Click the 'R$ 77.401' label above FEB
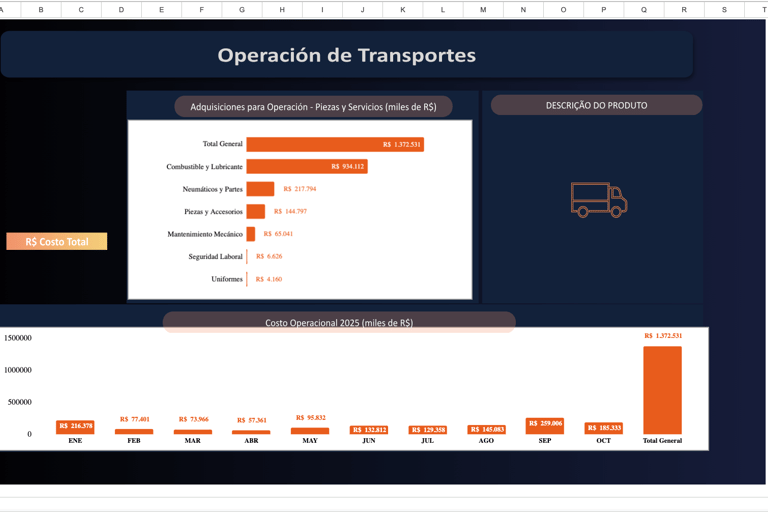The height and width of the screenshot is (512, 768). [135, 419]
